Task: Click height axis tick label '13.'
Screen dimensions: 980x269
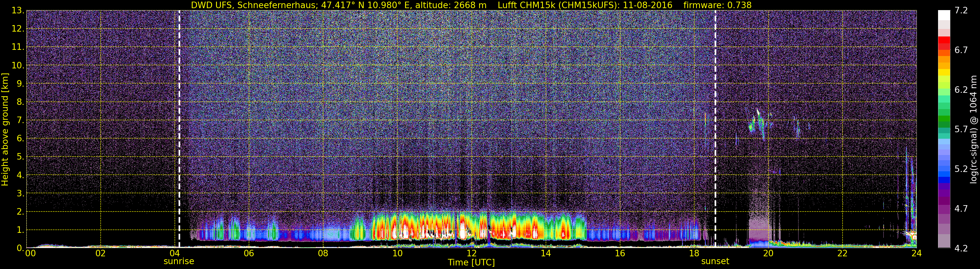Action: coord(18,10)
